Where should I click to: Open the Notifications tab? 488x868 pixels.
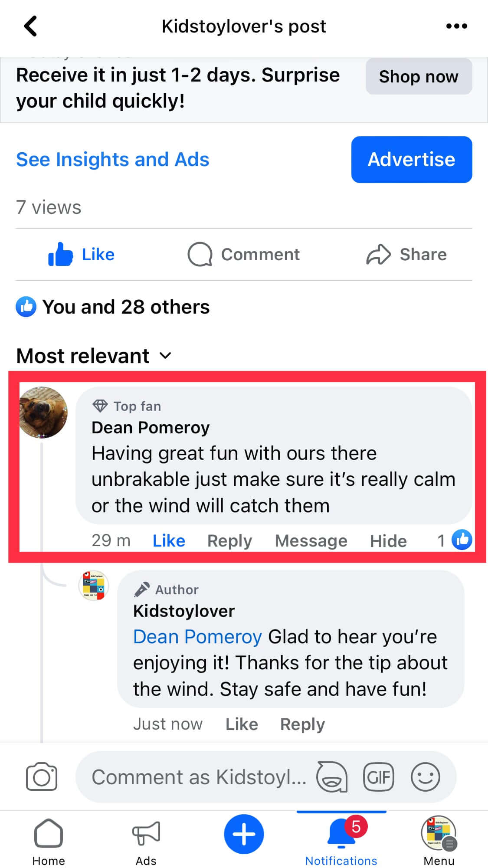pyautogui.click(x=341, y=839)
